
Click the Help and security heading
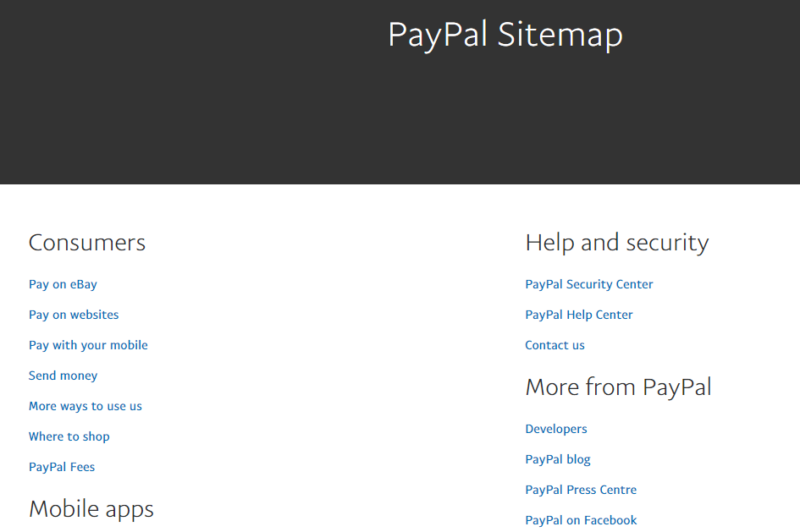(x=616, y=243)
